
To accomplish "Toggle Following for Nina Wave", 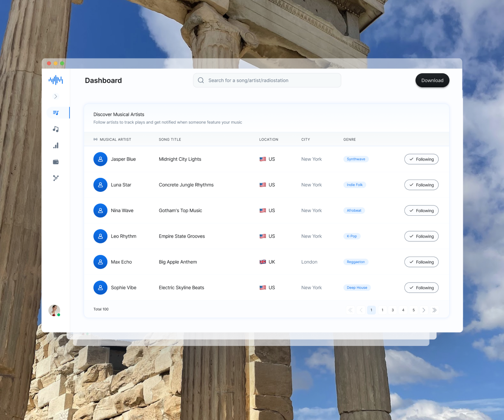I will point(421,211).
